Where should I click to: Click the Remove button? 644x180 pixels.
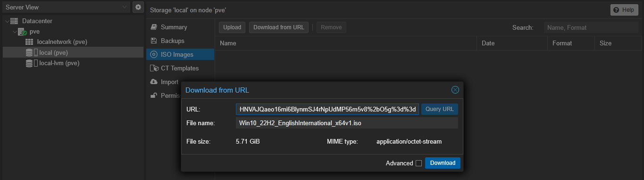(331, 27)
